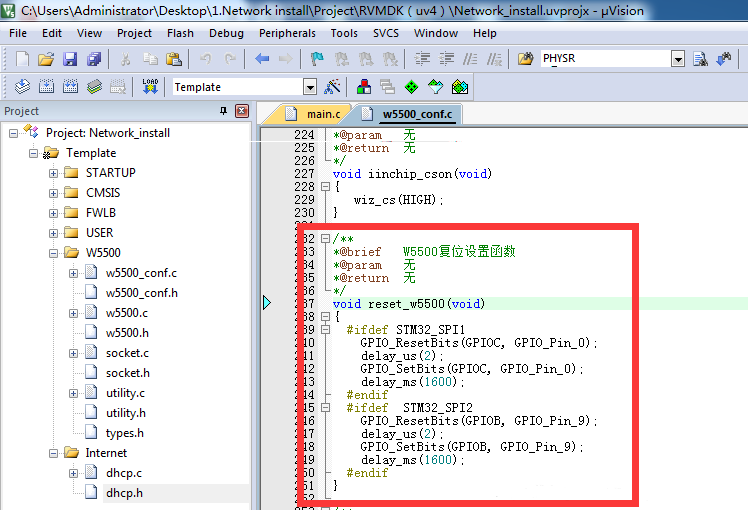Collapse the Internet folder
The image size is (748, 510).
point(53,453)
